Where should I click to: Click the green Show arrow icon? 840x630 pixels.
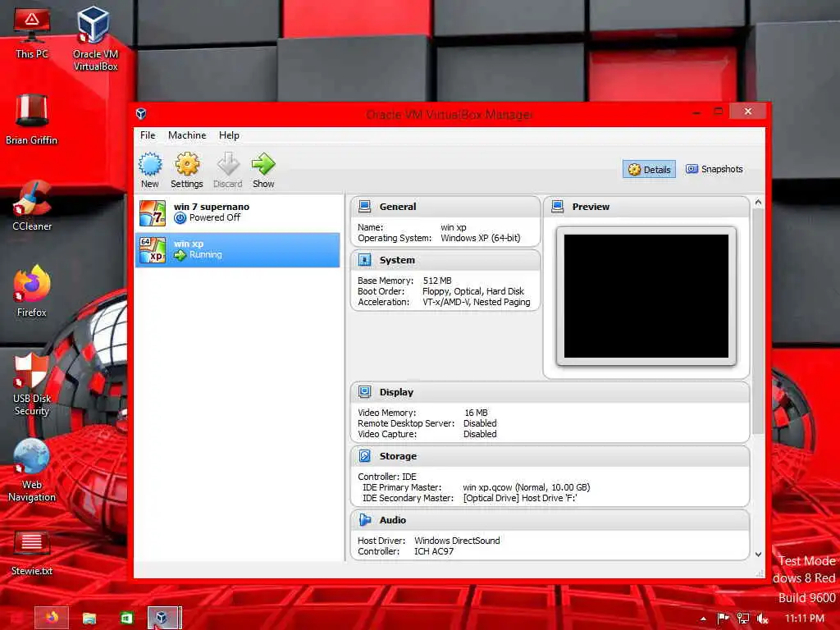pyautogui.click(x=263, y=164)
